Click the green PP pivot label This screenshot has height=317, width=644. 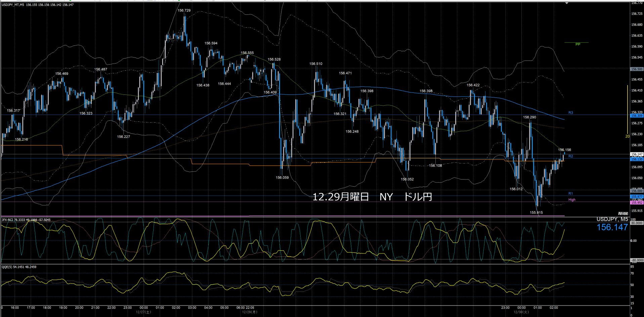point(578,44)
